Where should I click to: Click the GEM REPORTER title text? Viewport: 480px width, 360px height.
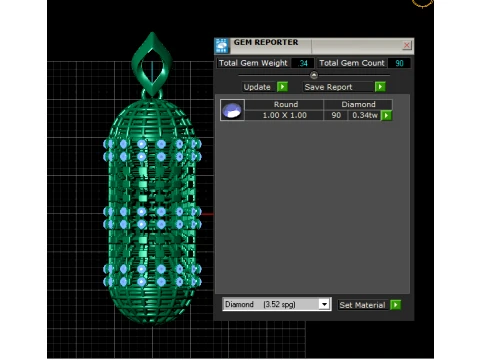[266, 42]
